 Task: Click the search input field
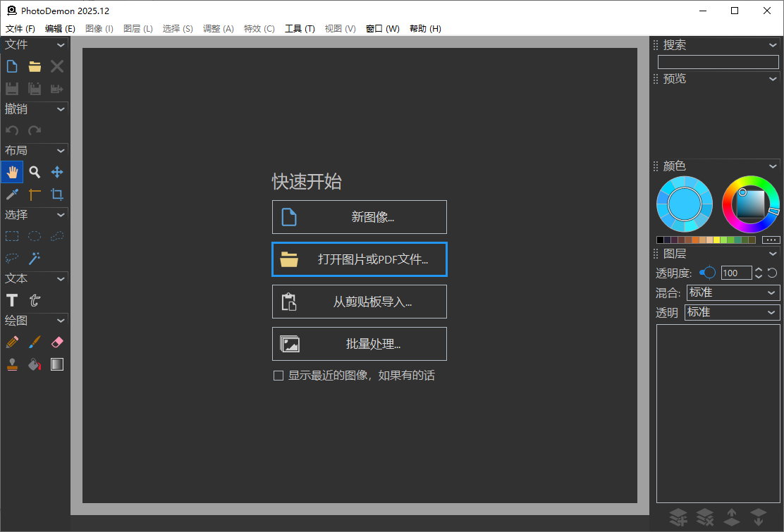coord(718,62)
